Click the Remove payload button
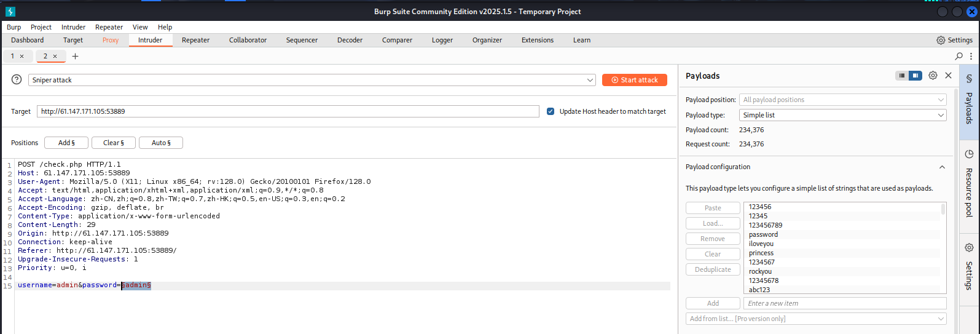The width and height of the screenshot is (980, 334). pyautogui.click(x=713, y=239)
